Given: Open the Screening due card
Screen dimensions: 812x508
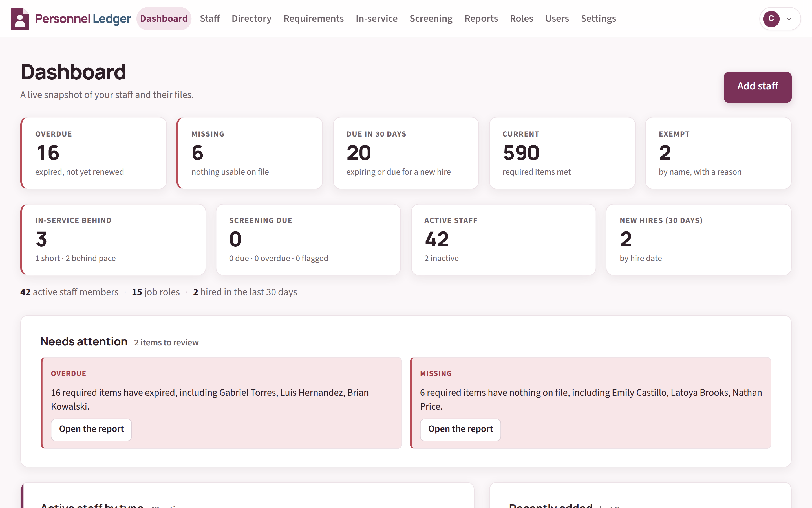Looking at the screenshot, I should (308, 240).
